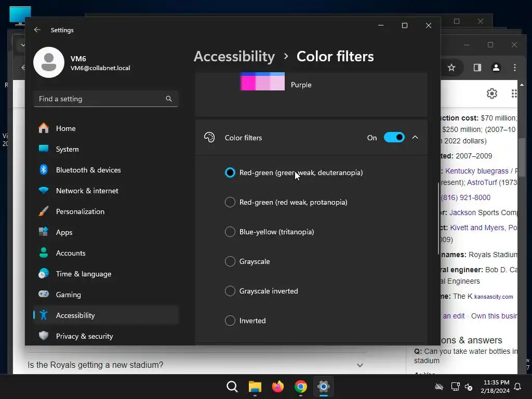Open File Explorer from taskbar
Screen dimensions: 532x399
pyautogui.click(x=255, y=387)
